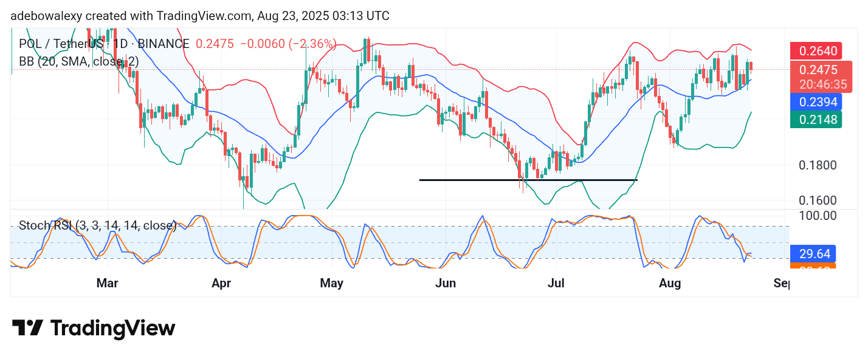Click the Jun date axis label
Image resolution: width=868 pixels, height=359 pixels.
pos(446,283)
